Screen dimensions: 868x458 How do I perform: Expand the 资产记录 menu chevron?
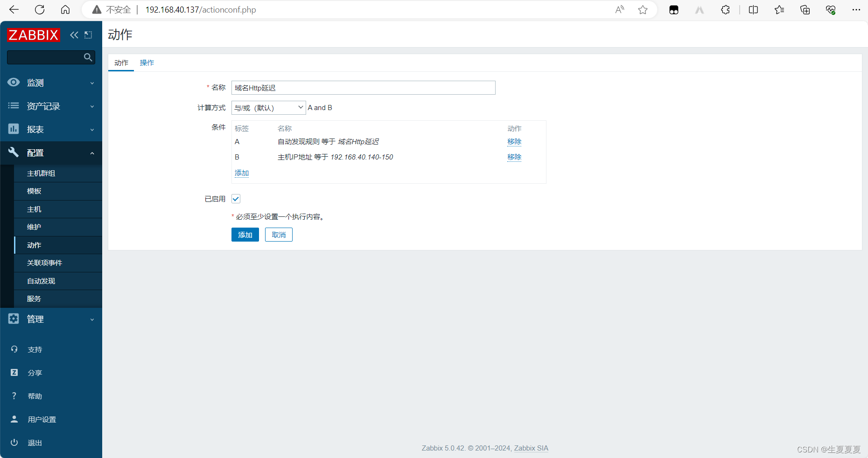click(x=92, y=106)
